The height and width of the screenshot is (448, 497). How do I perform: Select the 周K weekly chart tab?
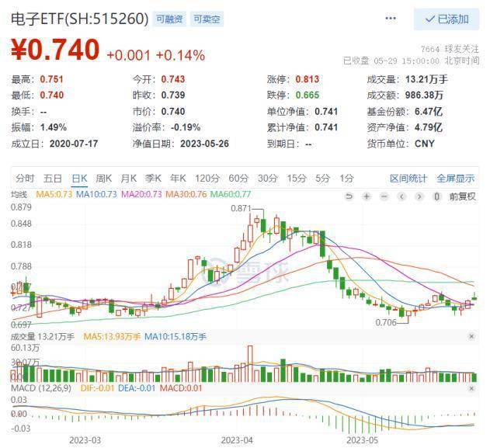pos(103,178)
